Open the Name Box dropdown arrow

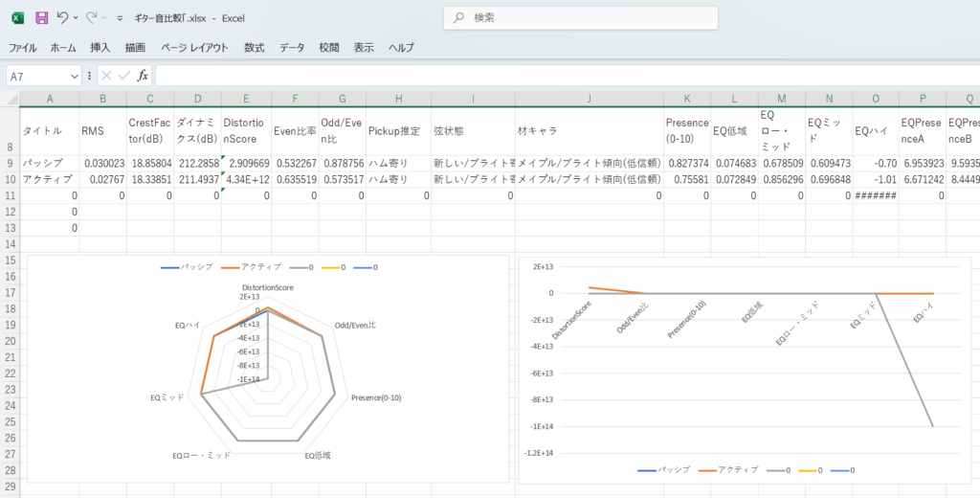pos(75,76)
